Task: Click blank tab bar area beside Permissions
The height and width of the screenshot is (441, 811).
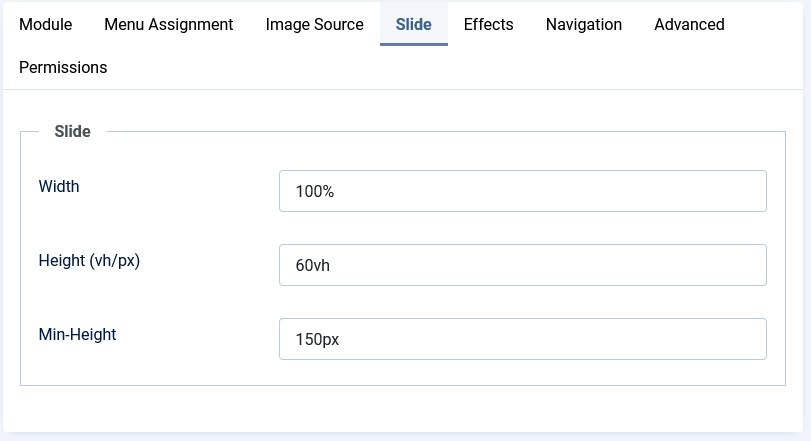Action: (x=450, y=68)
